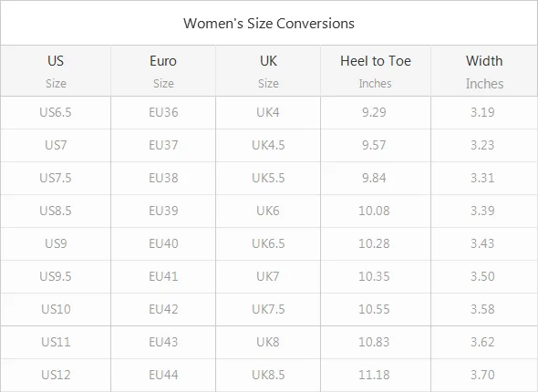Click the UK Size column header

pos(268,71)
